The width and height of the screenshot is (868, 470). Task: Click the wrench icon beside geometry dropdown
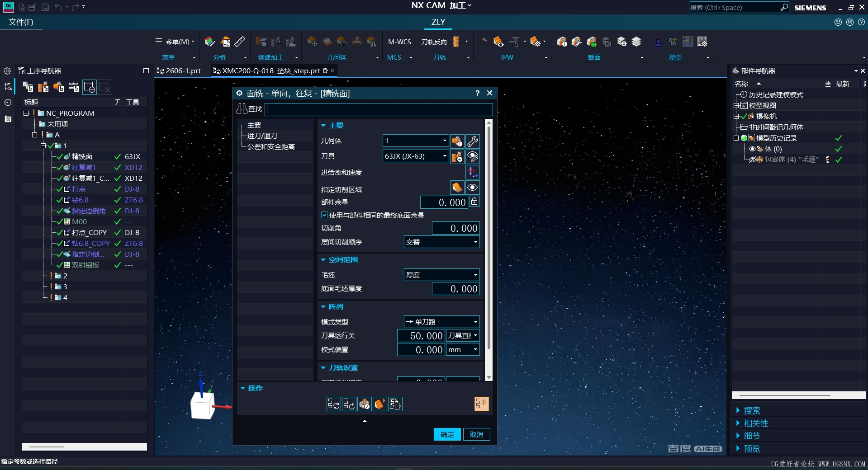(x=473, y=141)
